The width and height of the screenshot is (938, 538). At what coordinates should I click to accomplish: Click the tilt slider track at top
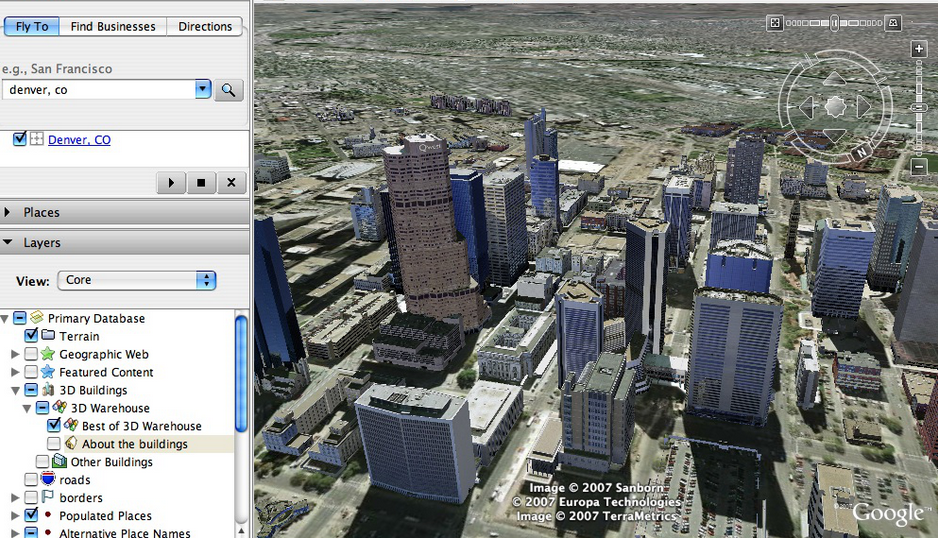[834, 23]
